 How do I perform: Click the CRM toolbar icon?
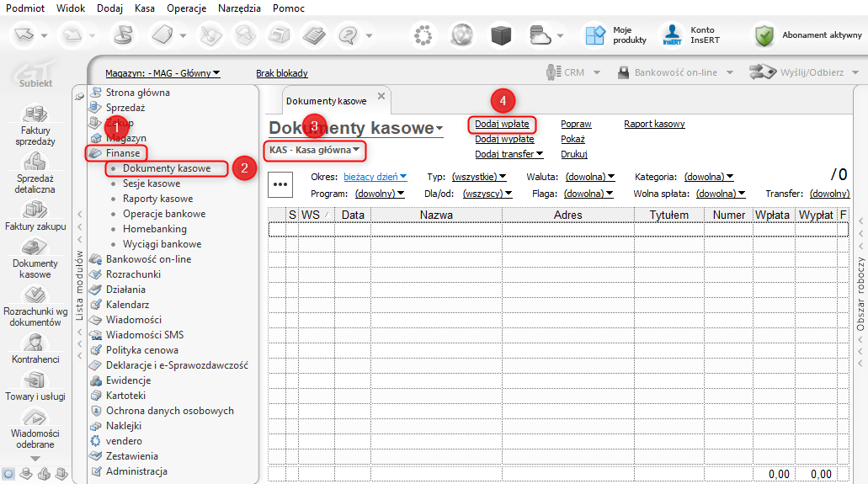[x=552, y=72]
